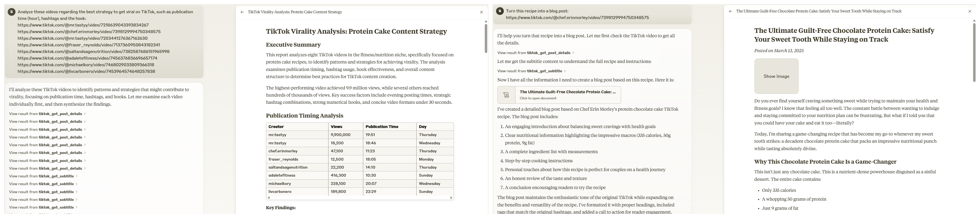
Task: Click the document icon on the protein cake artifact card
Action: tap(506, 95)
